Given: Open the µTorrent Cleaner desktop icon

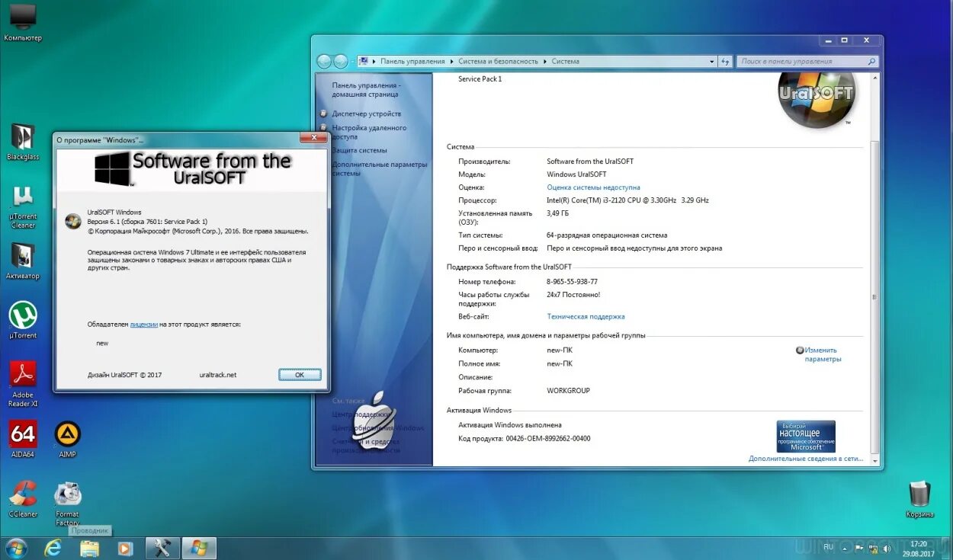Looking at the screenshot, I should coord(22,204).
